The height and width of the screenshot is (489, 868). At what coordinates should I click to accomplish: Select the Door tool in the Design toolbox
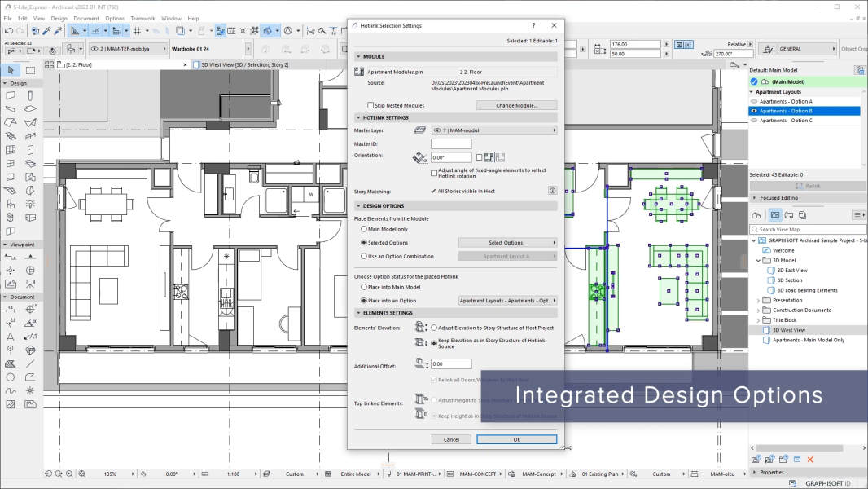click(x=30, y=149)
